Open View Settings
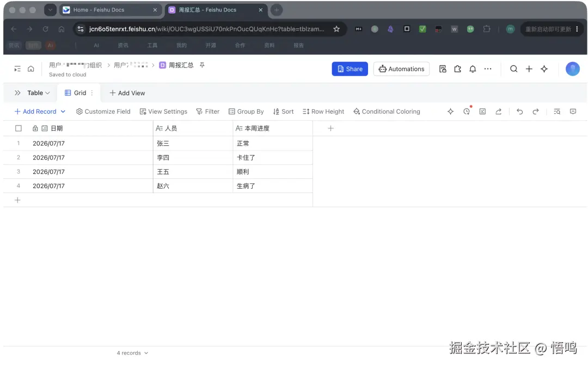The width and height of the screenshot is (588, 366). point(163,111)
